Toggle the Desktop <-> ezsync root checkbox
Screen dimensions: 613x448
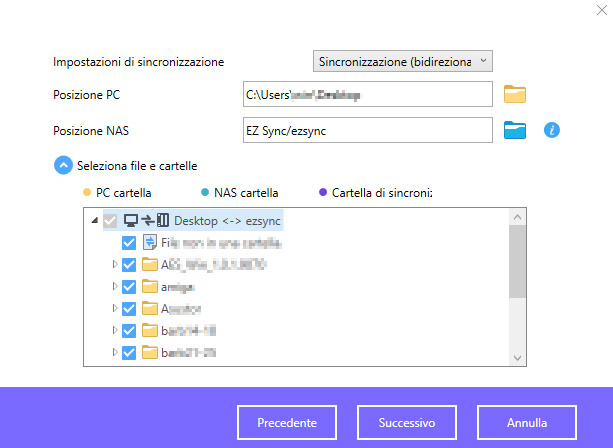coord(109,220)
